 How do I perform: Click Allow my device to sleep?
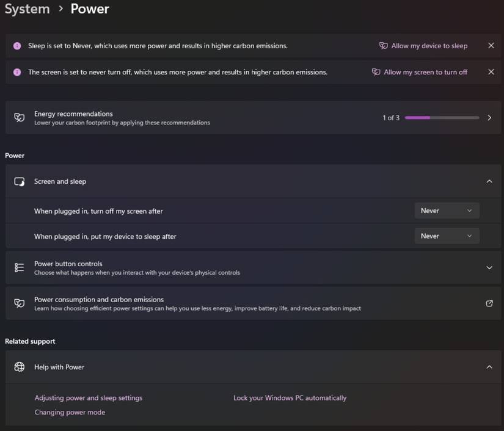(x=423, y=46)
